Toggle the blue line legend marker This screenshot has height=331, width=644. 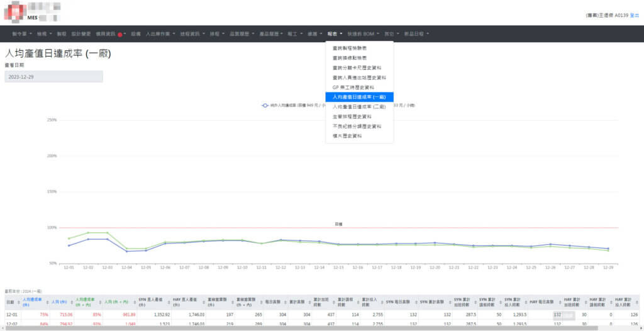(x=265, y=106)
